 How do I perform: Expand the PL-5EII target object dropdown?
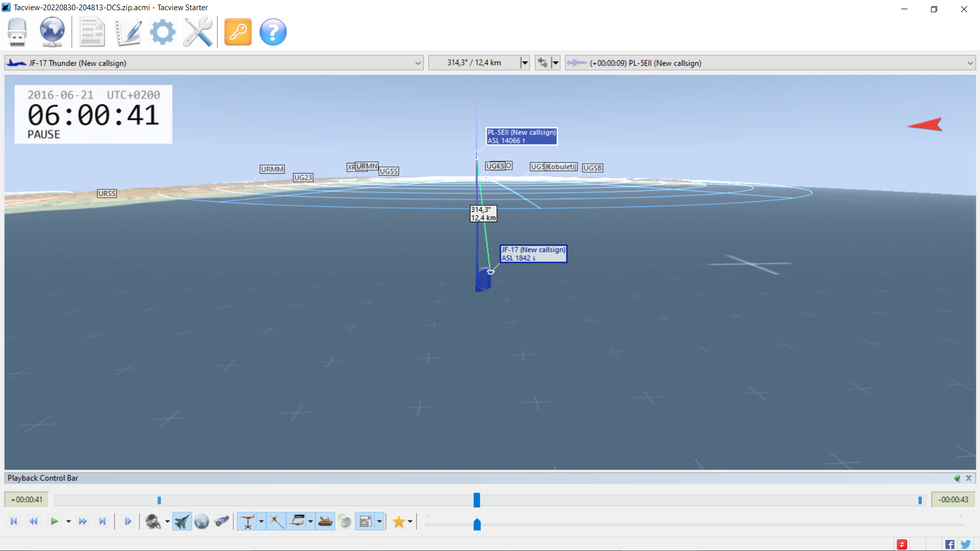point(970,63)
